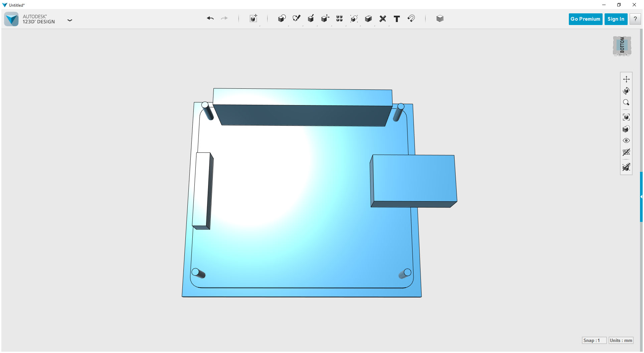Viewport: 644px width, 353px height.
Task: Open the Measure tool
Action: [383, 19]
